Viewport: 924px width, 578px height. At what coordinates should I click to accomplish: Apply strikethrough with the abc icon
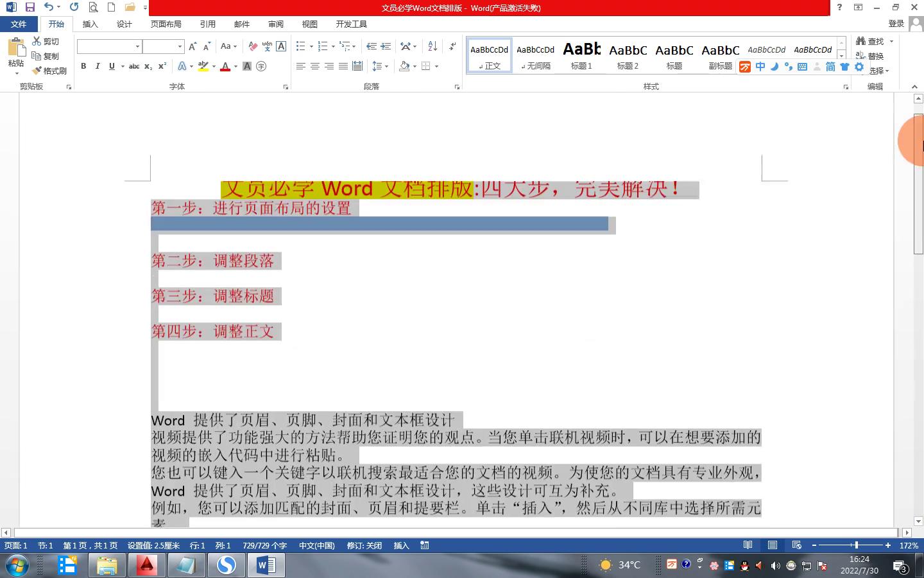point(133,66)
